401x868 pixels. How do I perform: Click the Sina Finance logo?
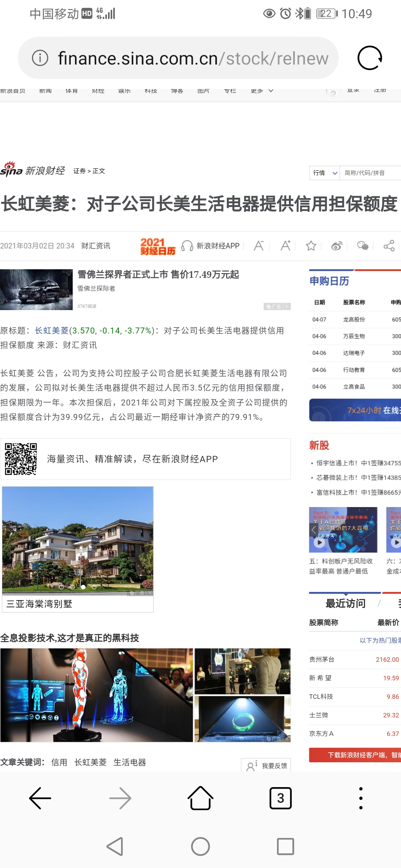tap(33, 170)
